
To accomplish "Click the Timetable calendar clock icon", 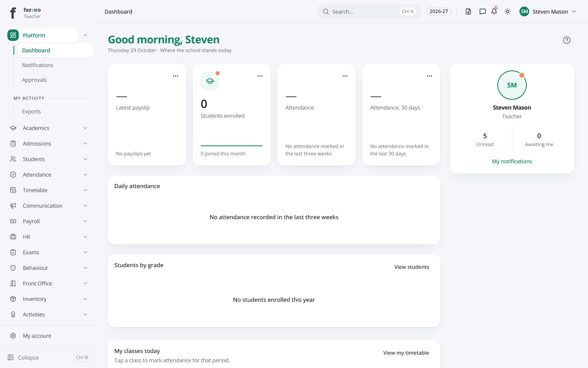I will [x=13, y=190].
